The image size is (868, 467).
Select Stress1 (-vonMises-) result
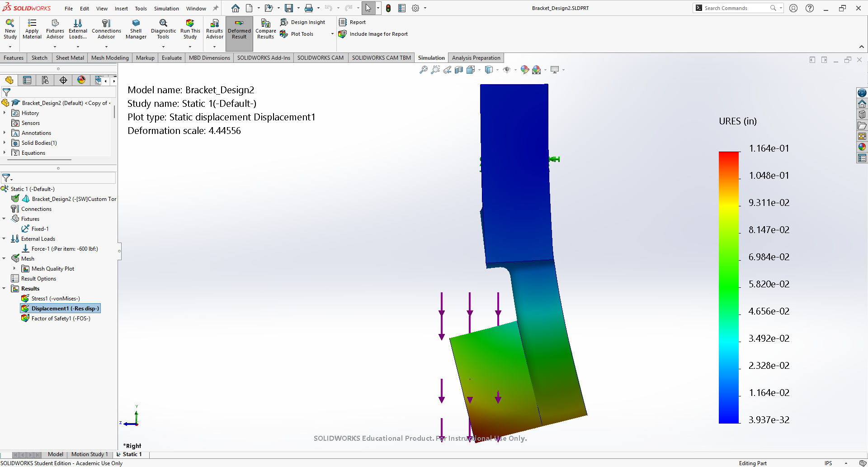pos(51,299)
